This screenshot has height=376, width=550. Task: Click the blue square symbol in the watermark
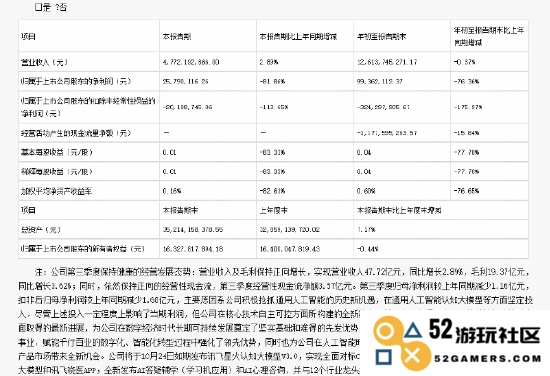(x=383, y=357)
